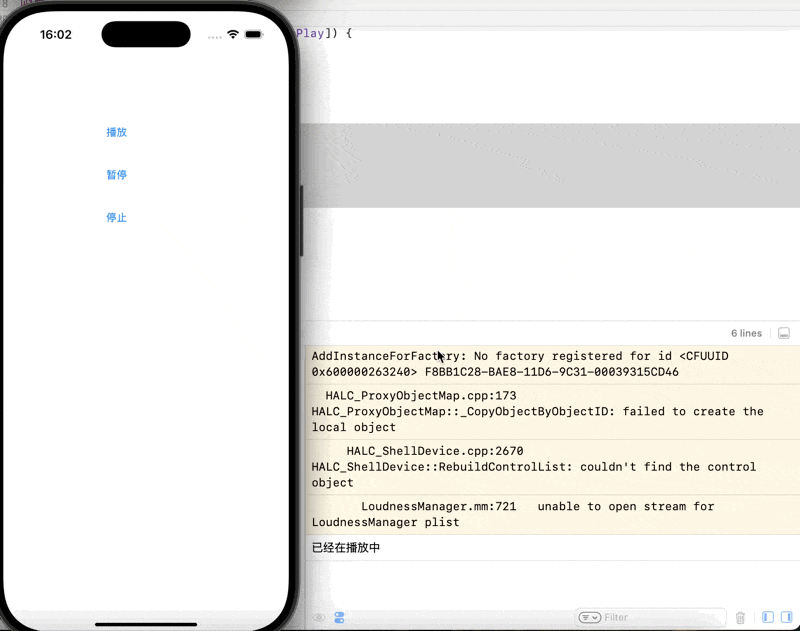Select the 已经在播放中 console output line
Screen dimensions: 800x631
point(553,547)
